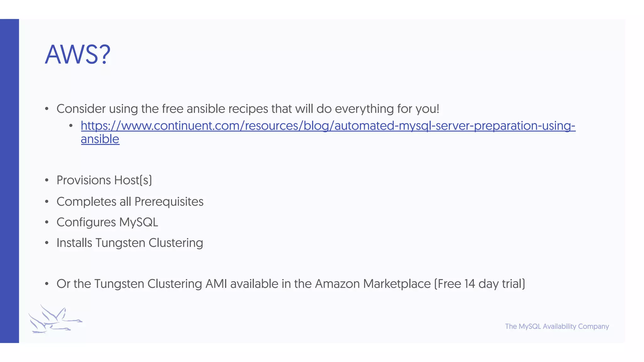The width and height of the screenshot is (644, 362).
Task: Click 'The MySQL Availability Company' footer text
Action: (x=557, y=326)
